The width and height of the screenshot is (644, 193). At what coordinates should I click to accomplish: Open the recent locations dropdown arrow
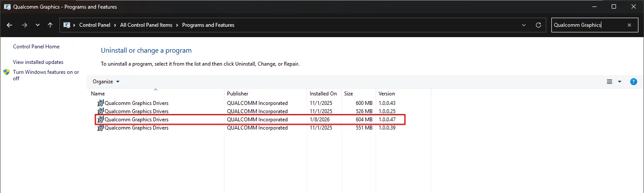(x=37, y=25)
